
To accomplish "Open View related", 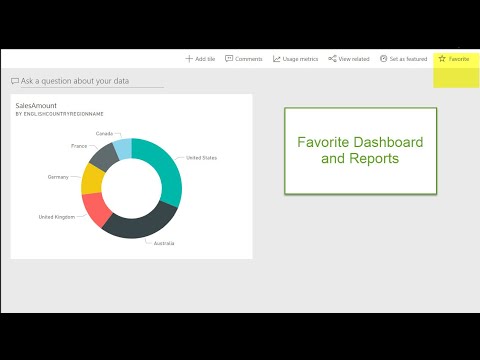I will tap(349, 59).
